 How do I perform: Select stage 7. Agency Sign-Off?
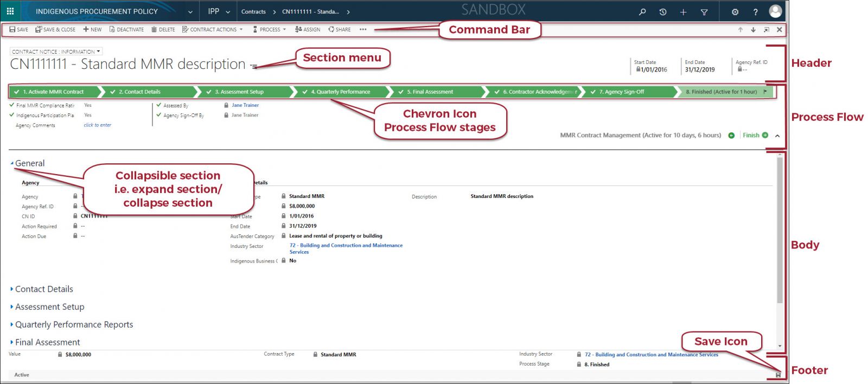point(629,92)
